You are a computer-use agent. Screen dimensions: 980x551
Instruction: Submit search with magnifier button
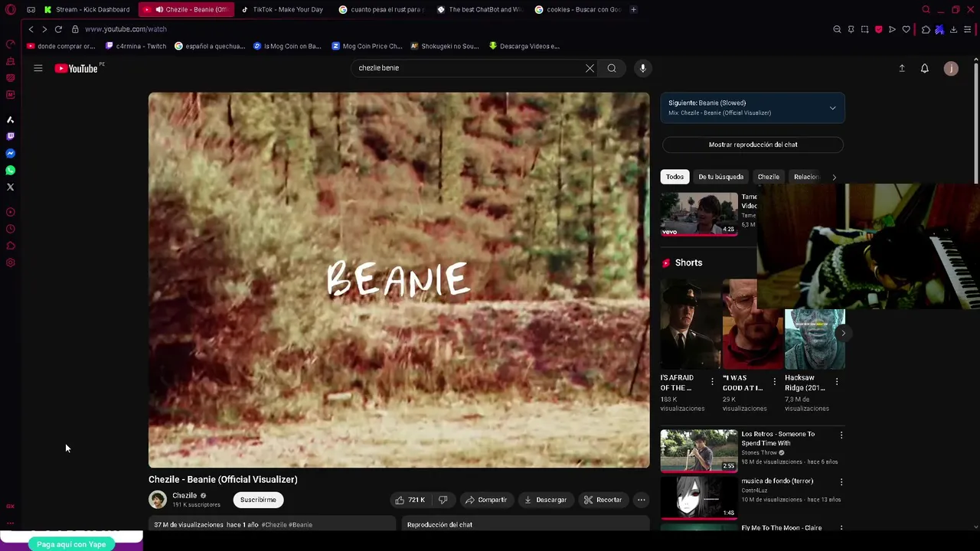[612, 68]
